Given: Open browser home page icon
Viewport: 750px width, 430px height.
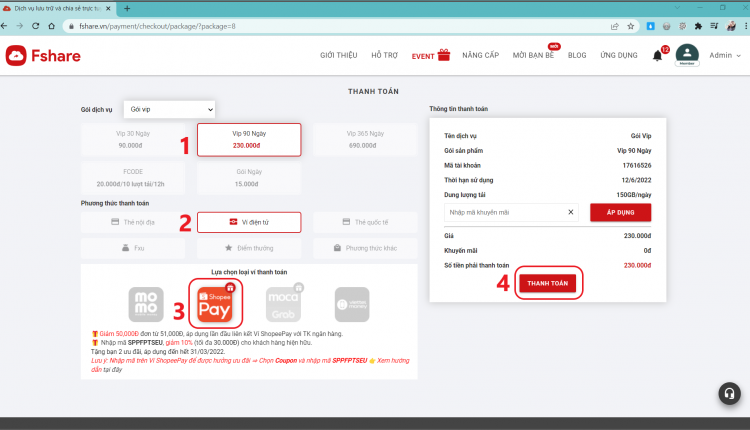Looking at the screenshot, I should pyautogui.click(x=52, y=26).
